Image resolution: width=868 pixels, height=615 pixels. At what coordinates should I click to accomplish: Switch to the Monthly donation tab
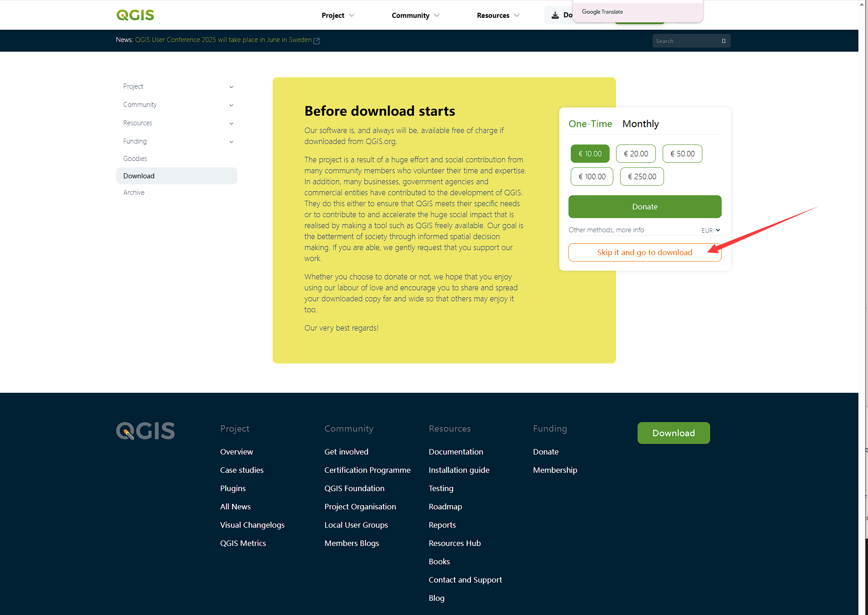pos(640,124)
